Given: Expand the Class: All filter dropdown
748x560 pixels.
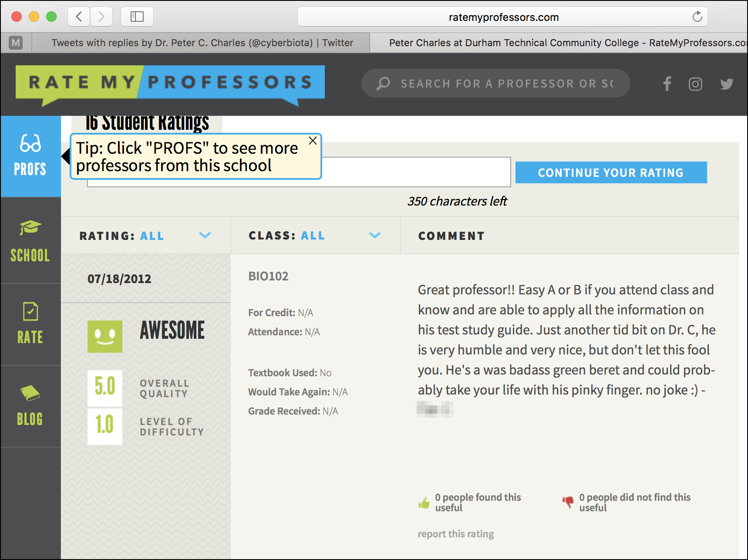Looking at the screenshot, I should click(x=374, y=236).
